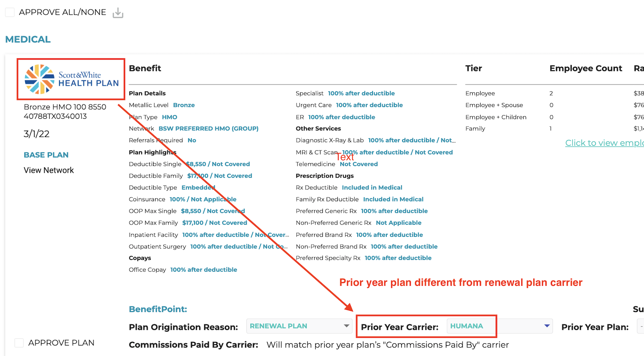Screen dimensions: 644x356
Task: Click the download icon beside APPROVE ALL/NONE
Action: coord(118,12)
